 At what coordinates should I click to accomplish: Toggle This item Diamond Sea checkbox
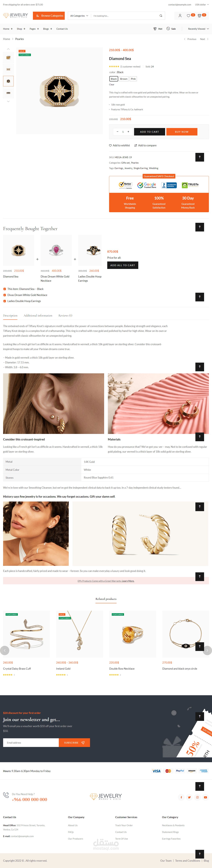coord(5,289)
